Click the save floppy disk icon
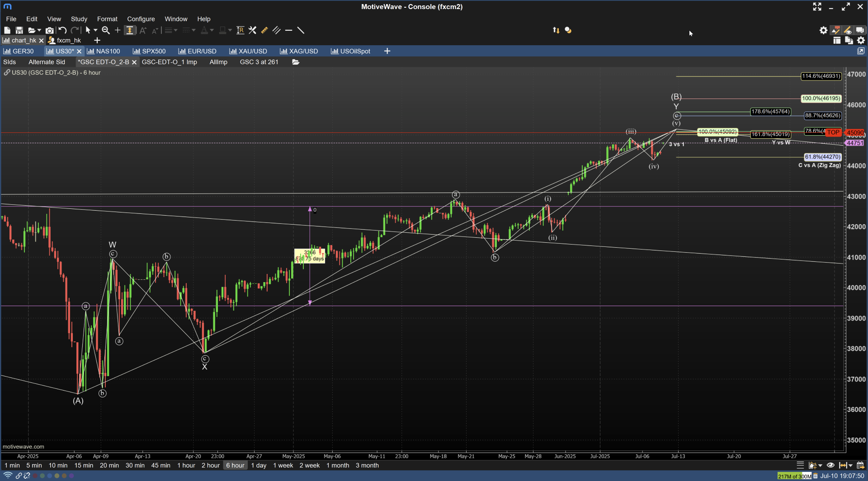The height and width of the screenshot is (481, 868). pyautogui.click(x=19, y=30)
